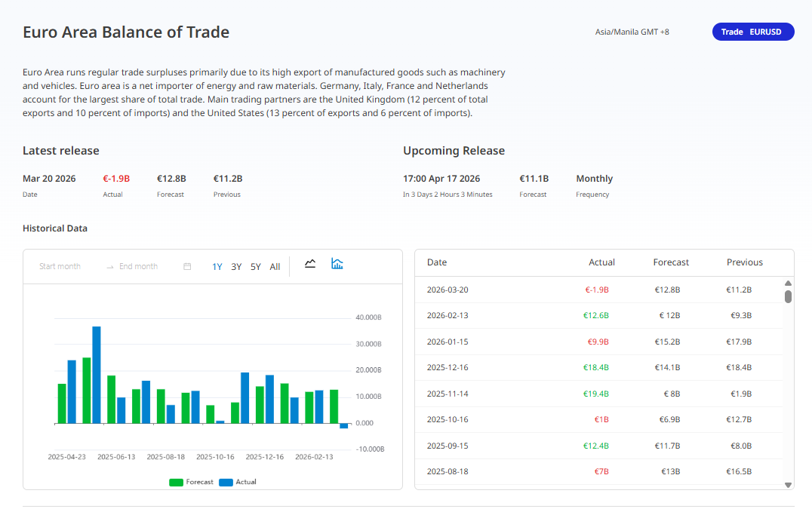
Task: Select the 1Y time range
Action: click(217, 266)
